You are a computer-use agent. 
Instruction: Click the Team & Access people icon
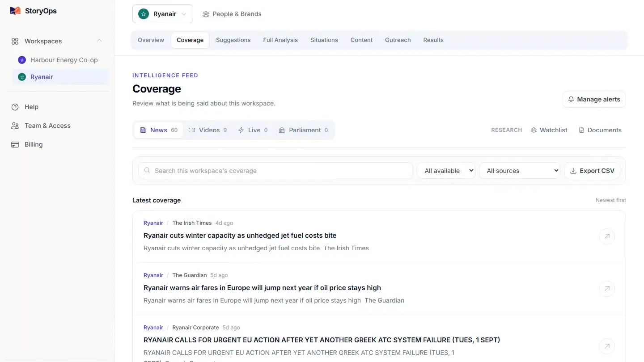point(15,126)
